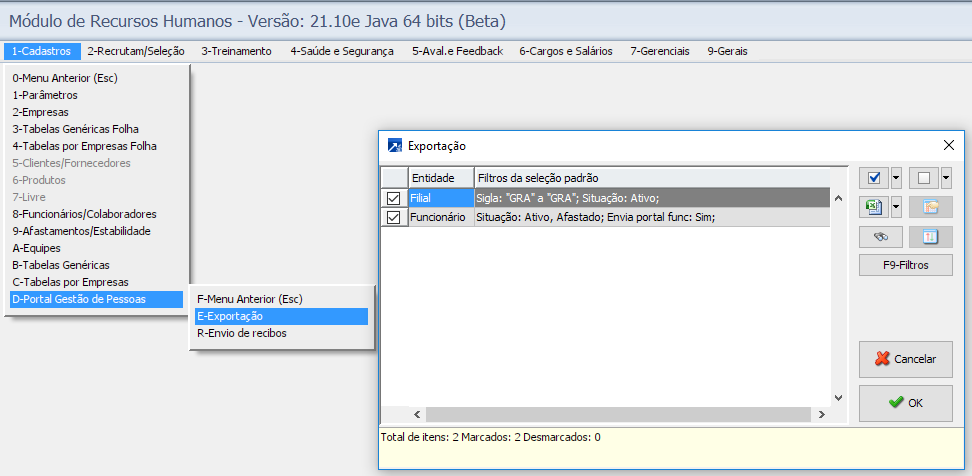This screenshot has height=476, width=972.
Task: Select 1-Parâmetros menu entry
Action: coord(96,95)
